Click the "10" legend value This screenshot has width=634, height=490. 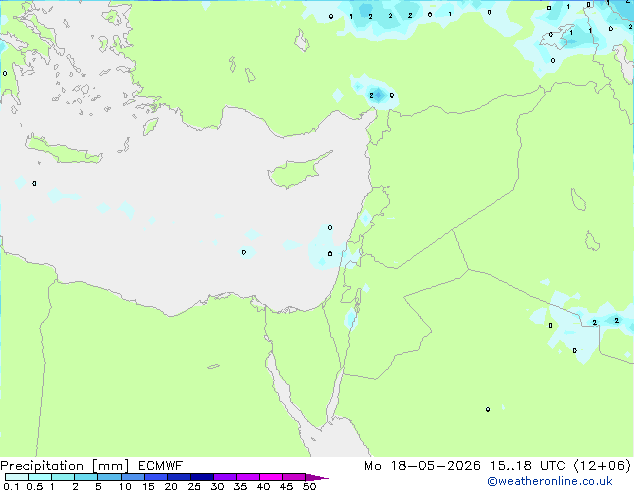pos(125,486)
